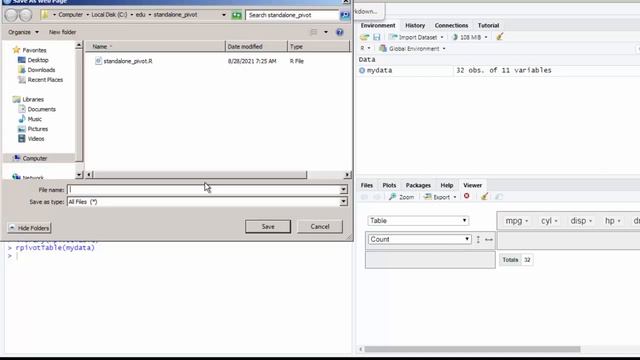Open the view options dropdown arrow
Screen dimensions: 640x360
coord(326,32)
